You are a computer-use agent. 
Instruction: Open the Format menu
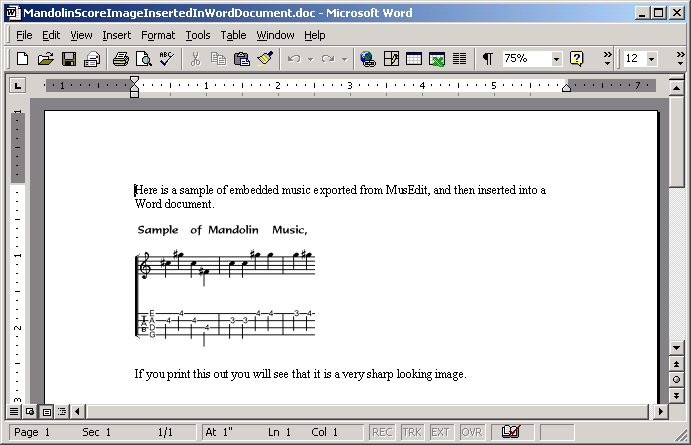(x=157, y=35)
